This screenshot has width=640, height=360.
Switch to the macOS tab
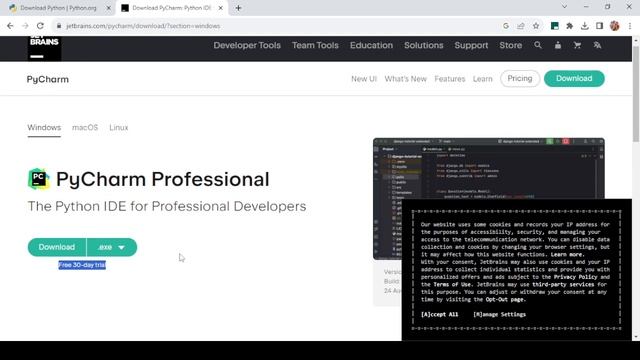85,127
